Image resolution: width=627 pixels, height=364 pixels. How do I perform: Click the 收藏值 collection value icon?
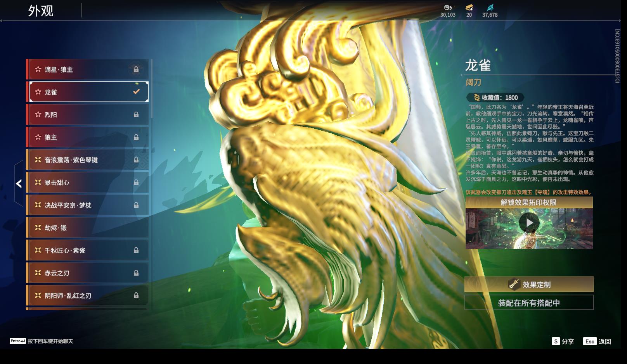(476, 98)
